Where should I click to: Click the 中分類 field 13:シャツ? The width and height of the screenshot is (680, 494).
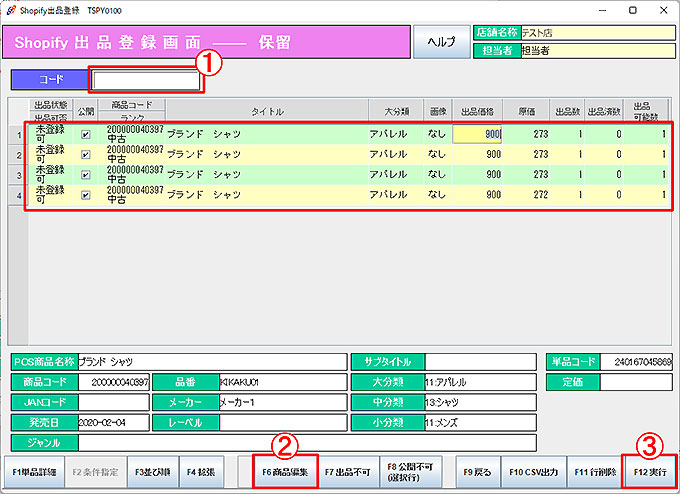(481, 402)
